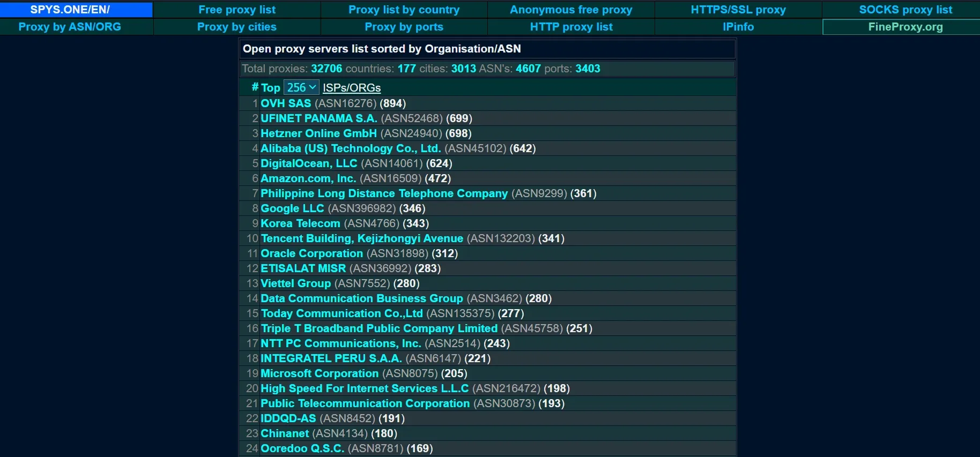Visit the FineProxy.org link

pos(905,27)
